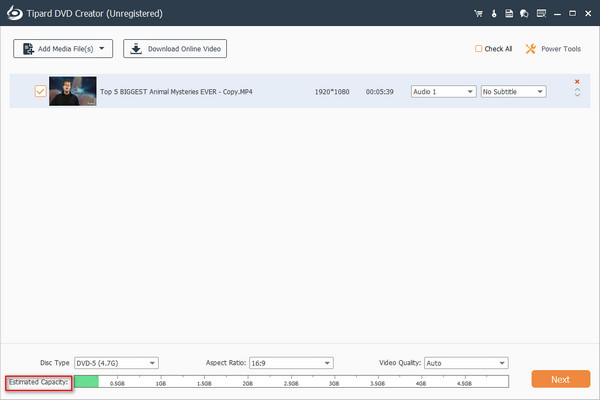
Task: Click the Download Online Video arrow icon
Action: (136, 49)
